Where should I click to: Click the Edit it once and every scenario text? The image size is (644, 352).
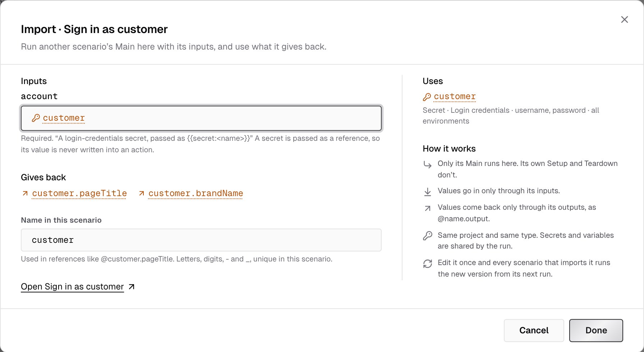point(524,268)
